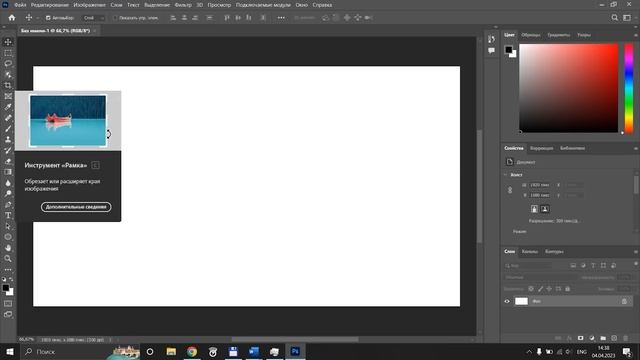Open the Файл menu
The image size is (640, 360).
tap(20, 5)
